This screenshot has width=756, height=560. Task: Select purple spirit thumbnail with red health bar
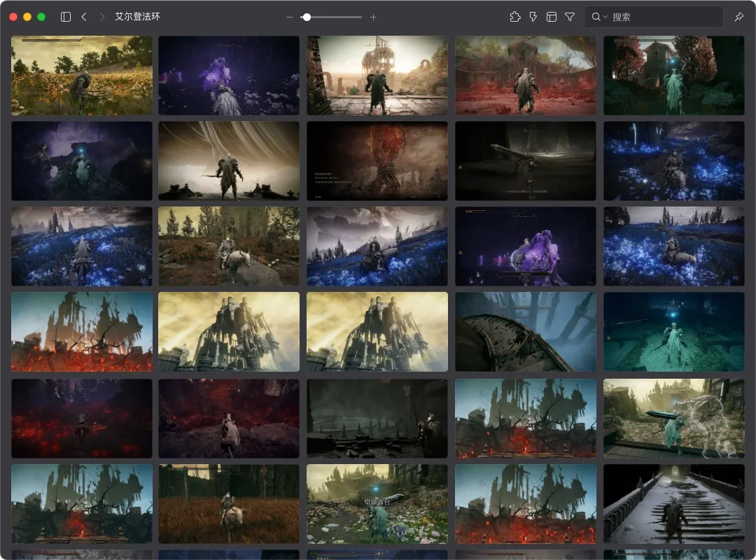[x=526, y=246]
